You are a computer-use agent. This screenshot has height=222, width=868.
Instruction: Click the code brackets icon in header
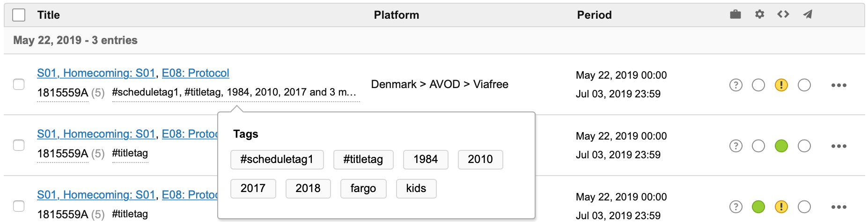[783, 15]
